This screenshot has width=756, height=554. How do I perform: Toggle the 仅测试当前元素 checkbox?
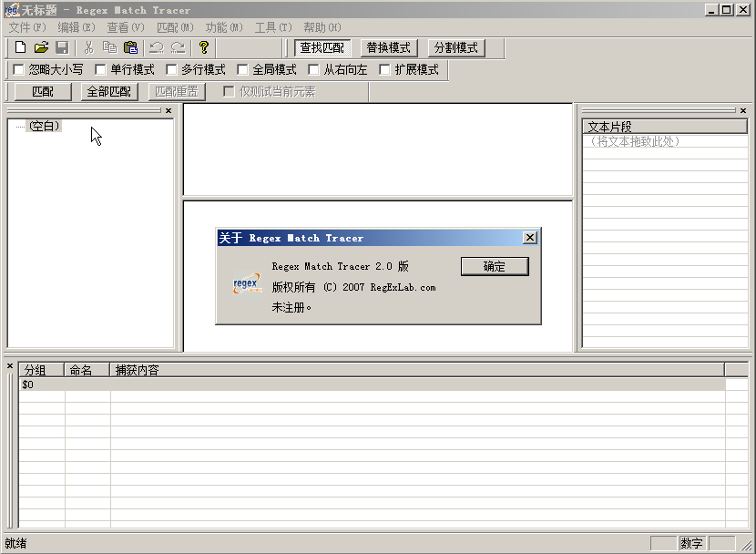click(x=229, y=92)
